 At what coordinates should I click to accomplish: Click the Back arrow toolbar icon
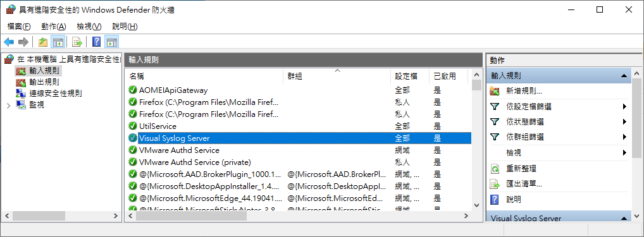pos(9,42)
